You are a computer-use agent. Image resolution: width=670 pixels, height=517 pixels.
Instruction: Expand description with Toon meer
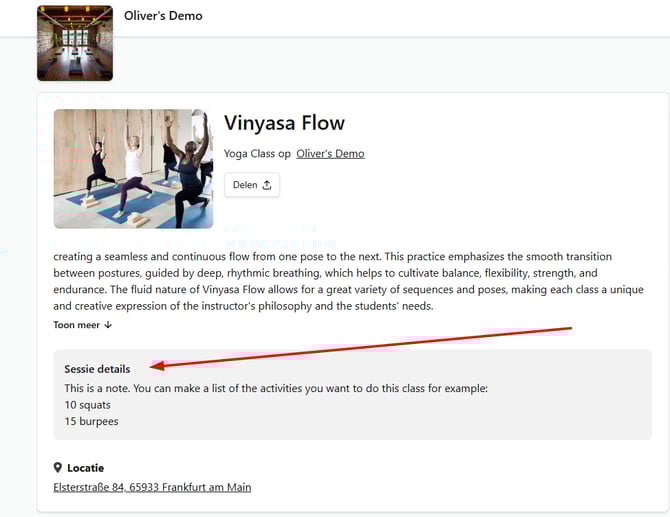tap(82, 325)
